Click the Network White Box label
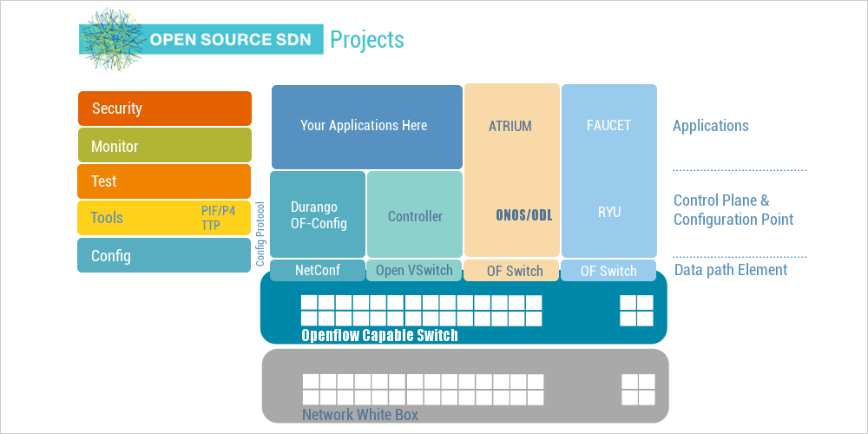 pos(360,414)
